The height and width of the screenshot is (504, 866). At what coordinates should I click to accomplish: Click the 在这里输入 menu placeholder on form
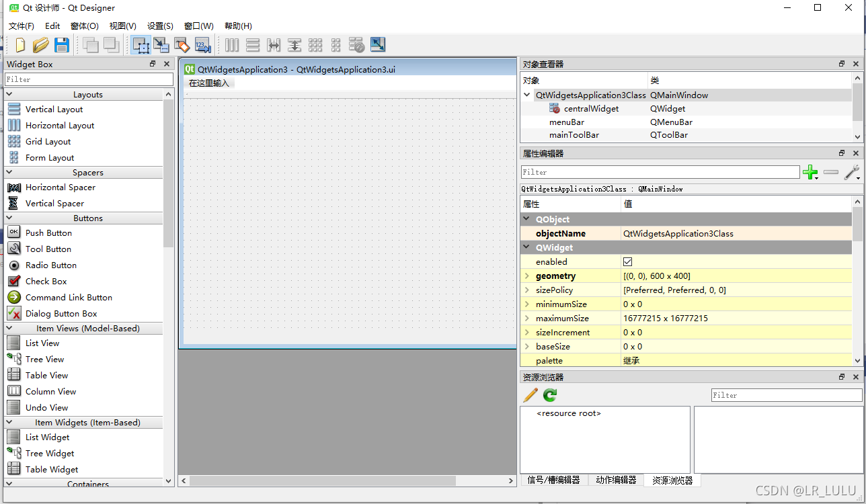coord(209,83)
